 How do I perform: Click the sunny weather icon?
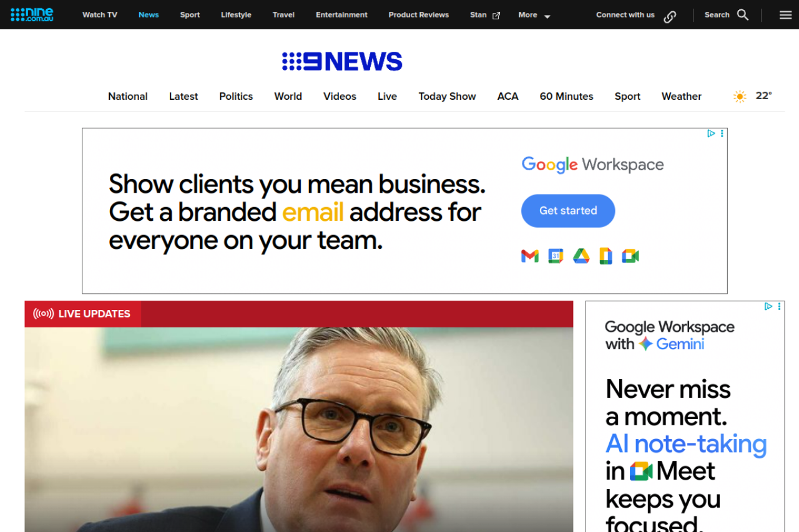(740, 96)
